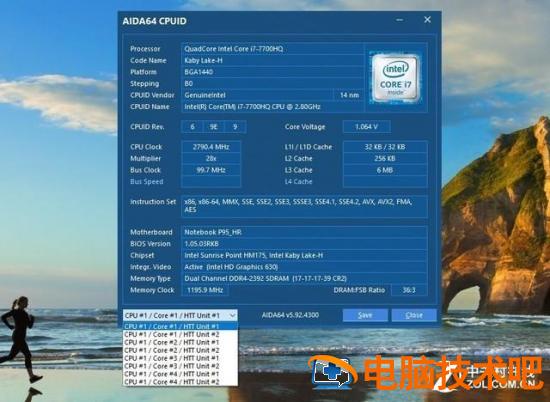Click the Save button
550x402 pixels.
tap(365, 315)
